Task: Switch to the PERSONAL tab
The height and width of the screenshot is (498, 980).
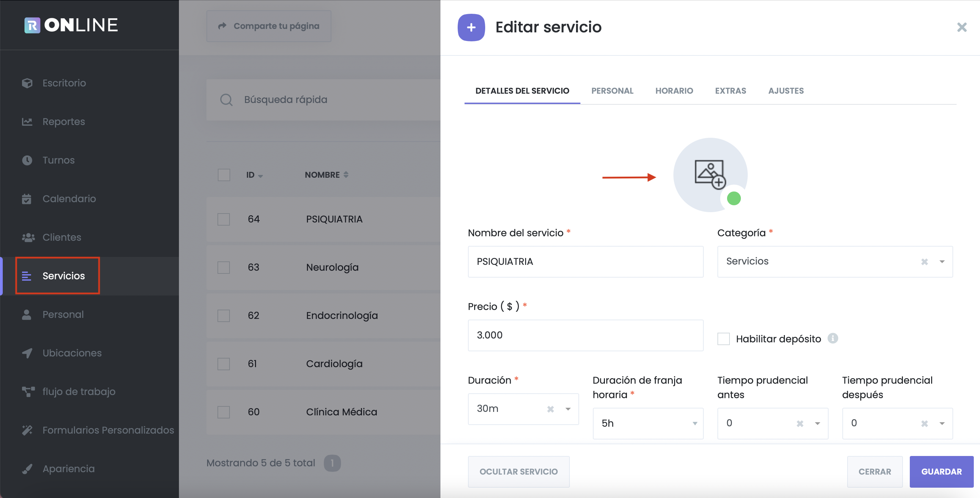Action: [612, 91]
